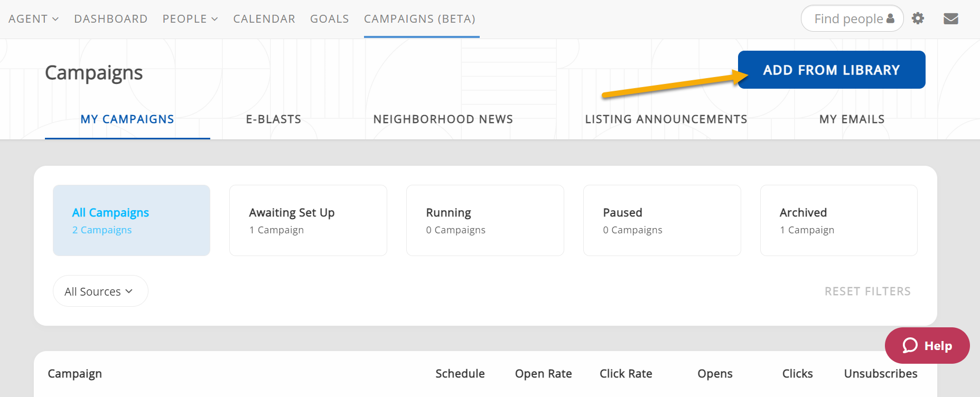This screenshot has width=980, height=397.
Task: Switch to the E-BLASTS tab
Action: tap(273, 119)
